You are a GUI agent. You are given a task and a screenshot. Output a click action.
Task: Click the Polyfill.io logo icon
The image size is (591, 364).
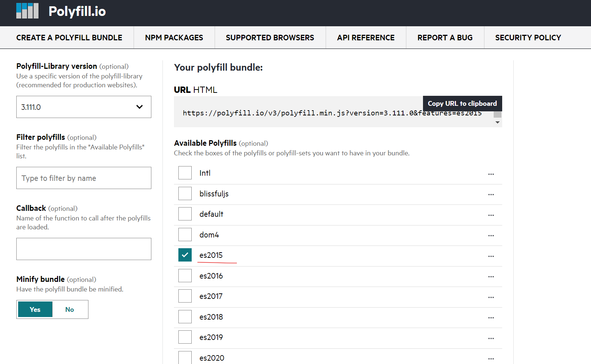(27, 11)
